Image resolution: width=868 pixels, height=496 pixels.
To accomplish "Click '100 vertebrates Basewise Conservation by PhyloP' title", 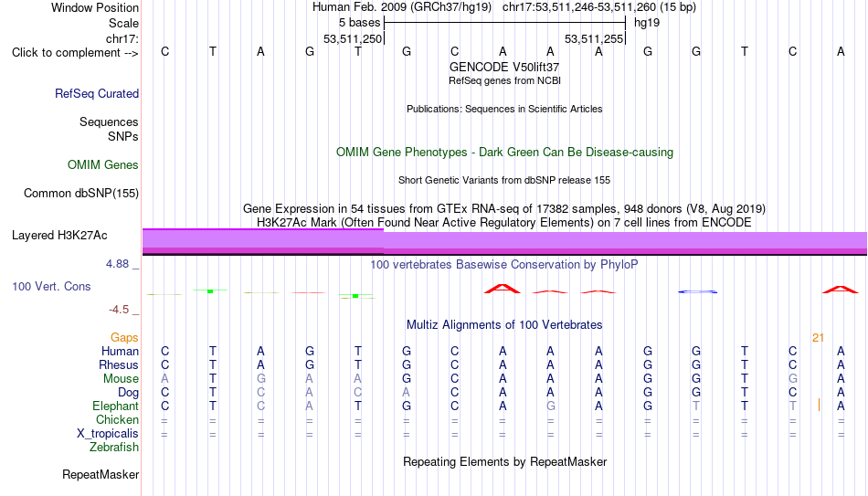I will [504, 265].
